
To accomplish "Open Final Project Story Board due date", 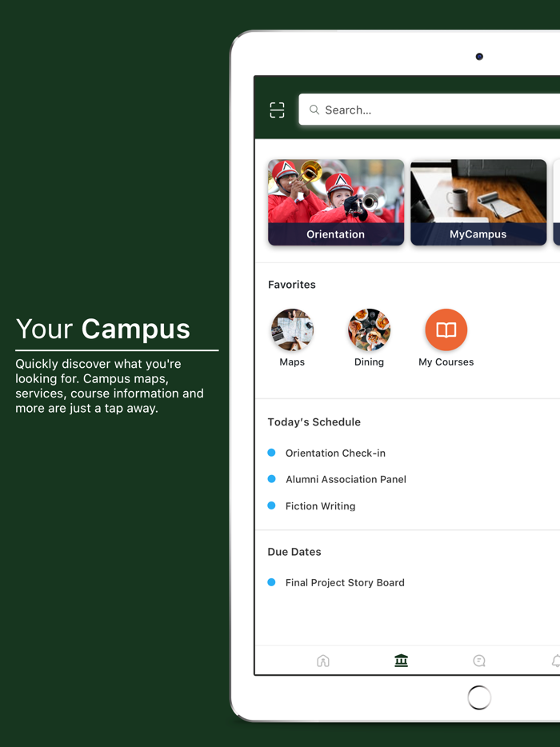I will click(x=345, y=582).
